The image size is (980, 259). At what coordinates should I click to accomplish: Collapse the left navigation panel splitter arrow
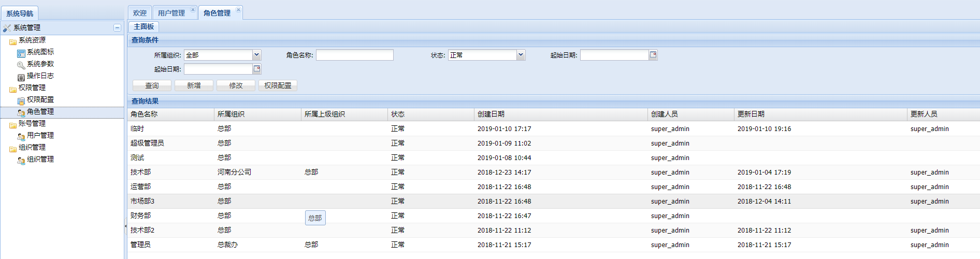[125, 226]
